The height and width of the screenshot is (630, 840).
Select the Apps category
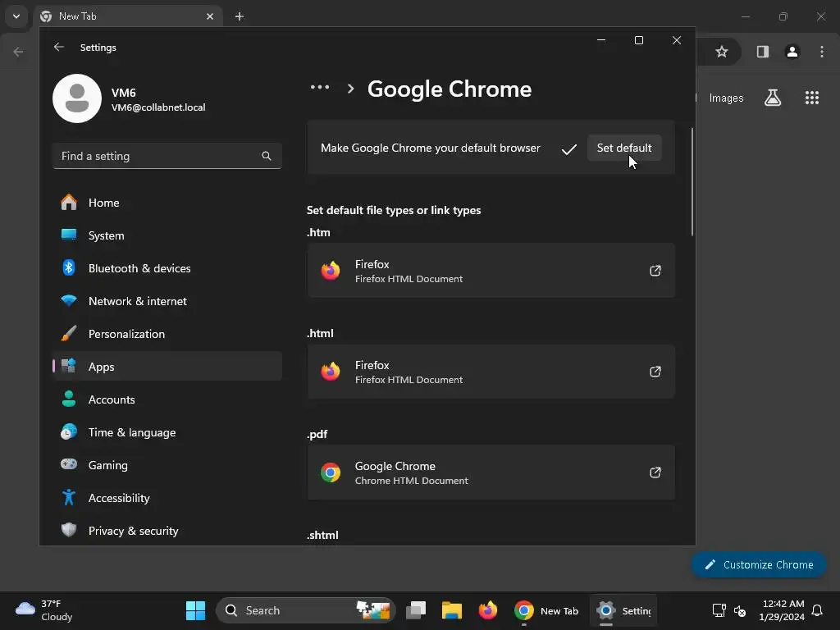167,367
